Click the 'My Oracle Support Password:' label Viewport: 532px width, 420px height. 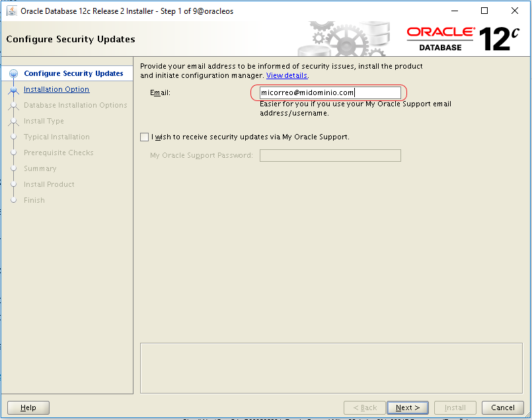pyautogui.click(x=202, y=155)
